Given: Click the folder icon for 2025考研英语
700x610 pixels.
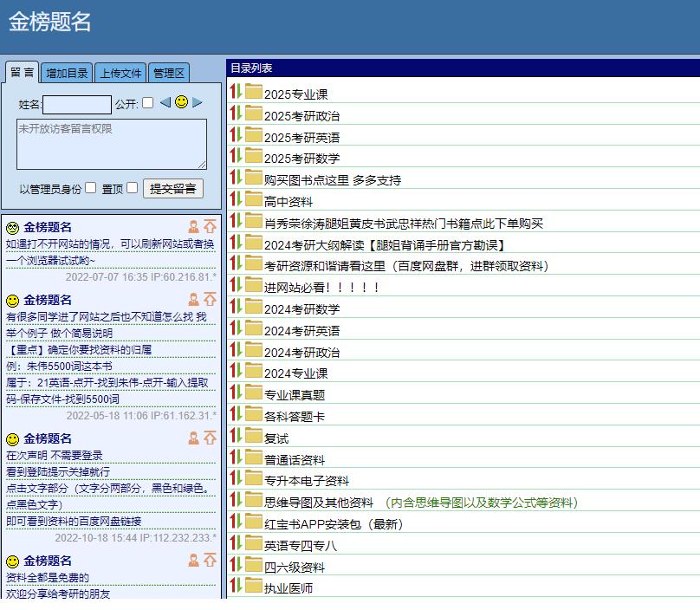Looking at the screenshot, I should (x=253, y=134).
